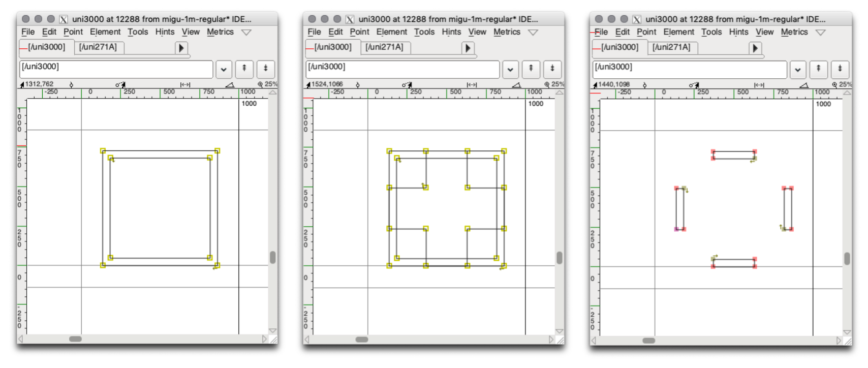The height and width of the screenshot is (368, 868).
Task: Select the [/uni3000] tab in the middle window
Action: [333, 47]
